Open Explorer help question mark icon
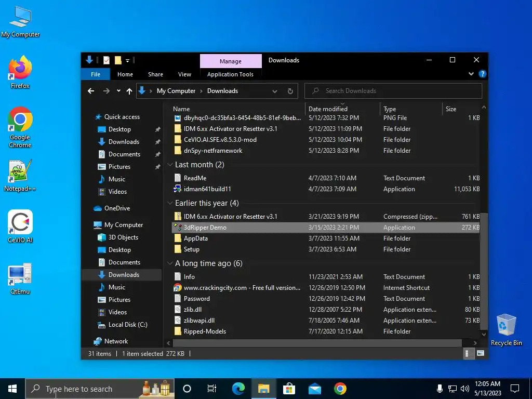The image size is (532, 399). pyautogui.click(x=482, y=74)
